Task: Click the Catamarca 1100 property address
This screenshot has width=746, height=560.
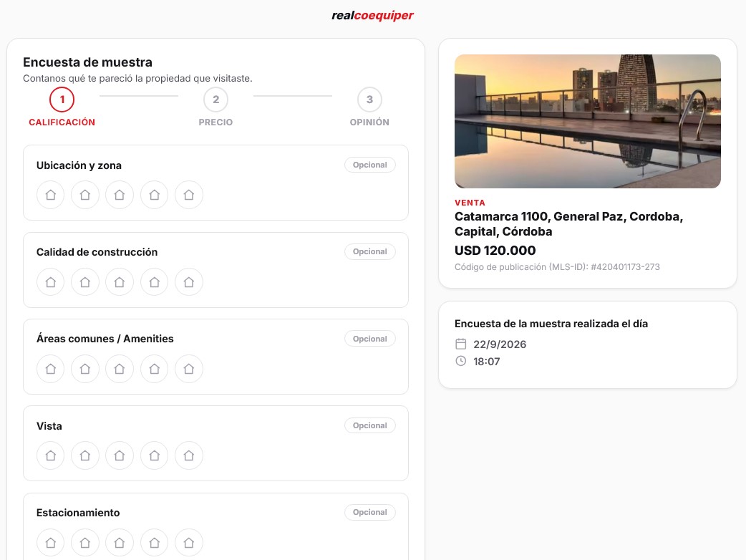Action: pos(568,223)
